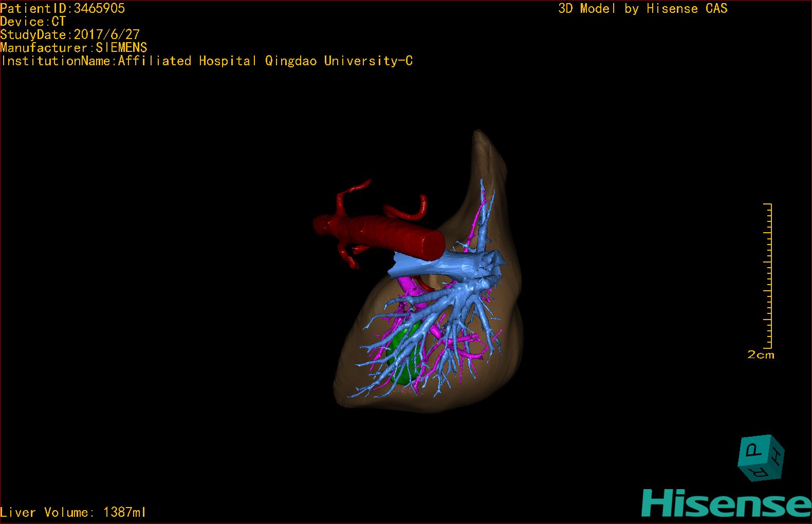Click the 'PatientID:3465905' text
The width and height of the screenshot is (812, 524).
point(63,8)
